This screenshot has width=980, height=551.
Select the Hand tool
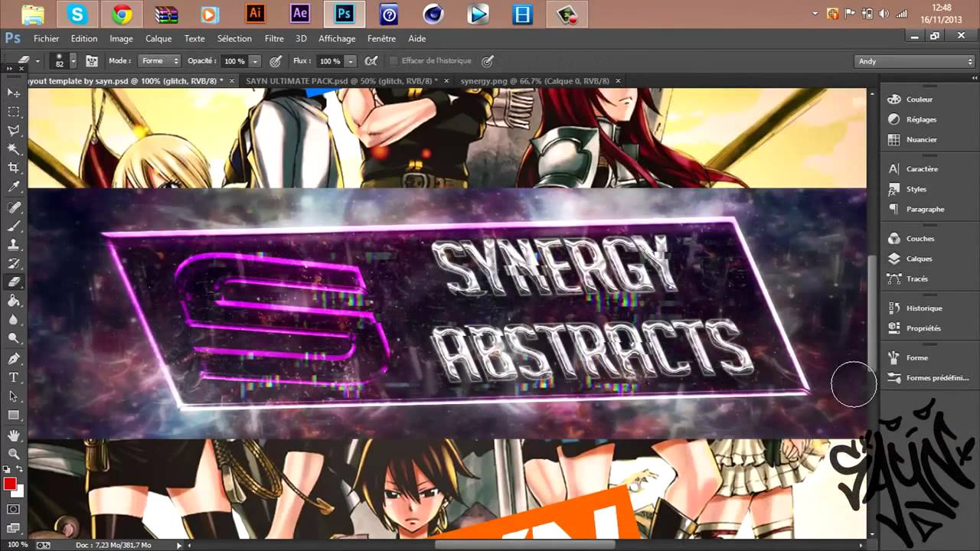pyautogui.click(x=14, y=435)
